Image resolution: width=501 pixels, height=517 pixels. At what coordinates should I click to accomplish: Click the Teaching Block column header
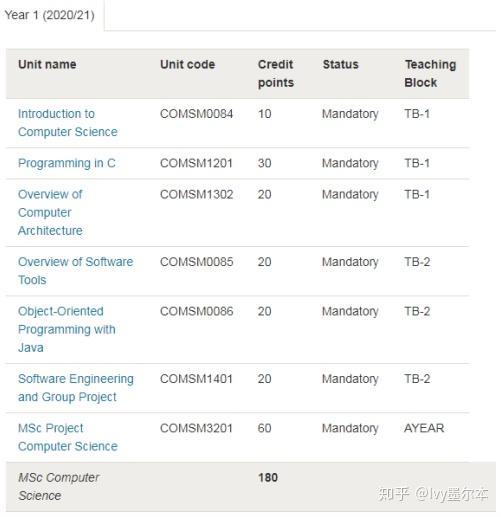click(430, 73)
